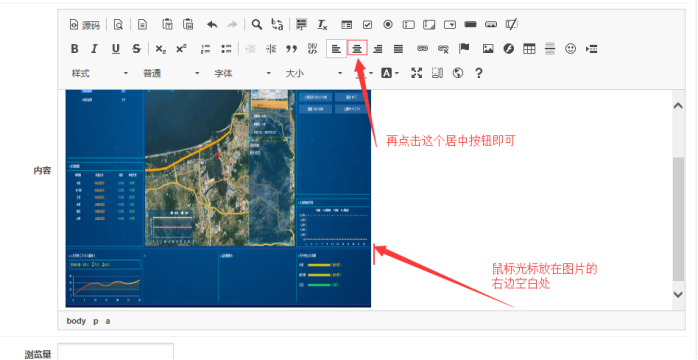Insert an image using the image icon
698x360 pixels.
pyautogui.click(x=488, y=49)
